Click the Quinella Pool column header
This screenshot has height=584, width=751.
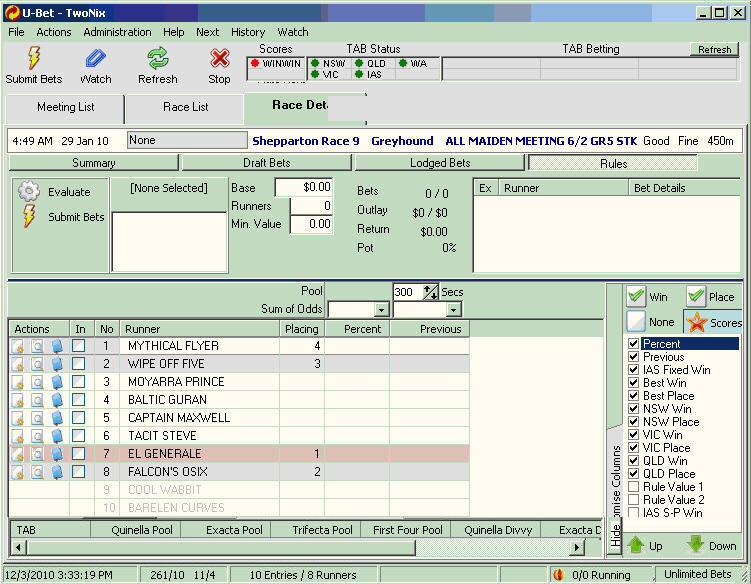(x=136, y=530)
